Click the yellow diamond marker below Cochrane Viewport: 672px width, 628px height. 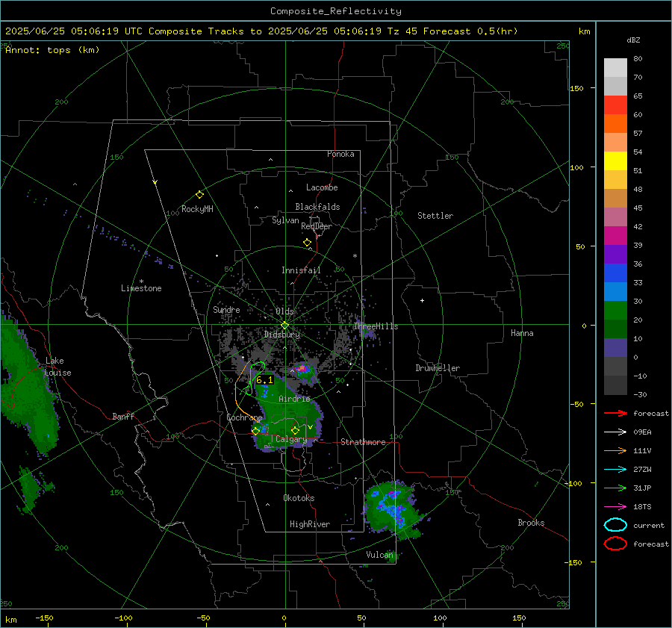[256, 432]
